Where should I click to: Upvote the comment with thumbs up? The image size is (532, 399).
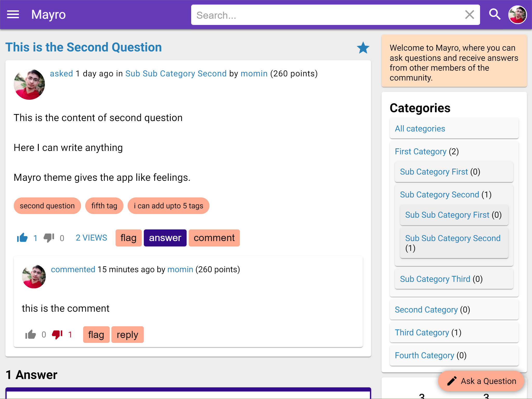(31, 335)
